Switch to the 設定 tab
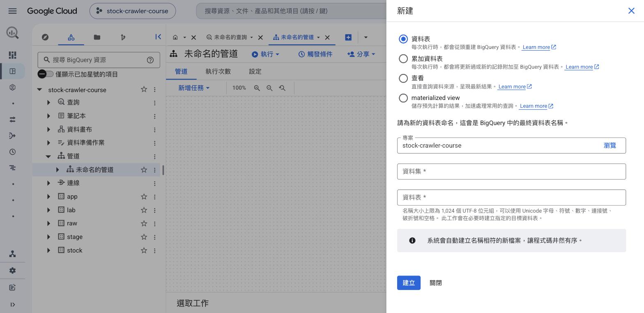Screen dimensions: 644x313 tap(255, 72)
